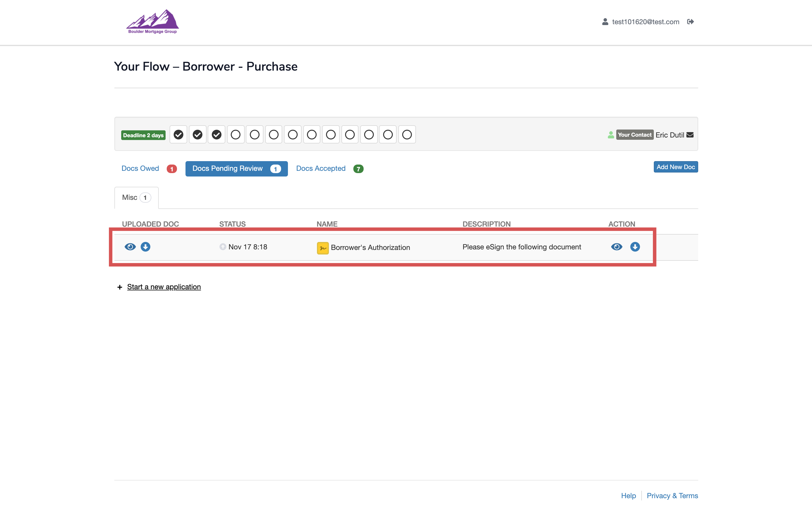This screenshot has width=812, height=509.
Task: Click the Action column eye icon
Action: [616, 247]
